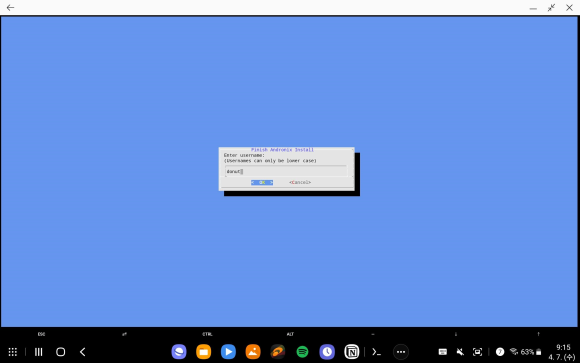Launch Samsung Internet browser from the taskbar
The height and width of the screenshot is (363, 580).
tap(179, 352)
